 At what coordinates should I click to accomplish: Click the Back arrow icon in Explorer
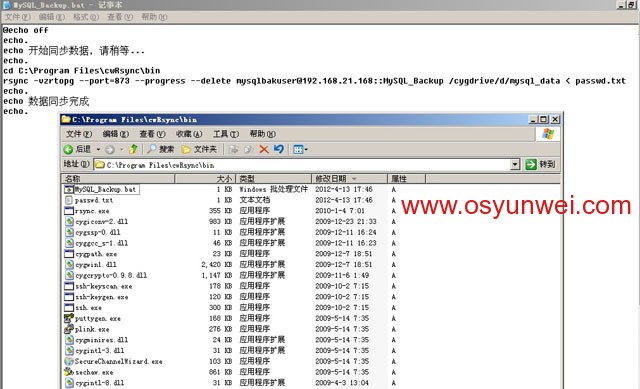click(x=68, y=149)
